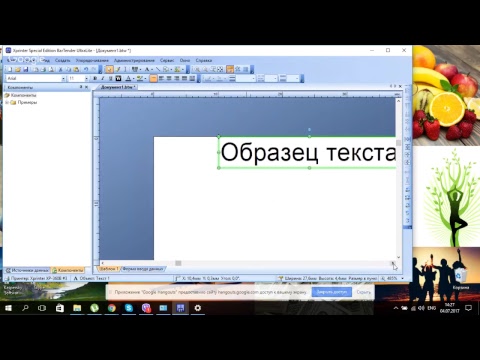
Task: Open the font size 11 dropdown
Action: (x=86, y=78)
